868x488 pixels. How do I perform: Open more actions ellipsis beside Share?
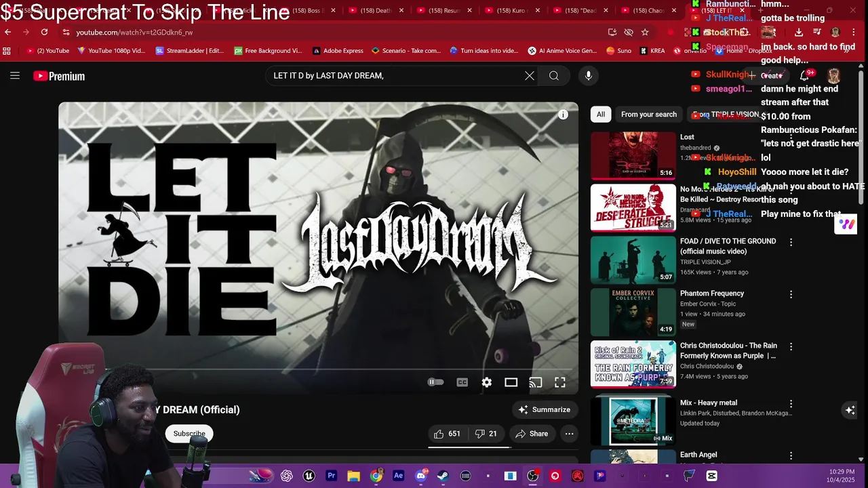click(x=570, y=434)
